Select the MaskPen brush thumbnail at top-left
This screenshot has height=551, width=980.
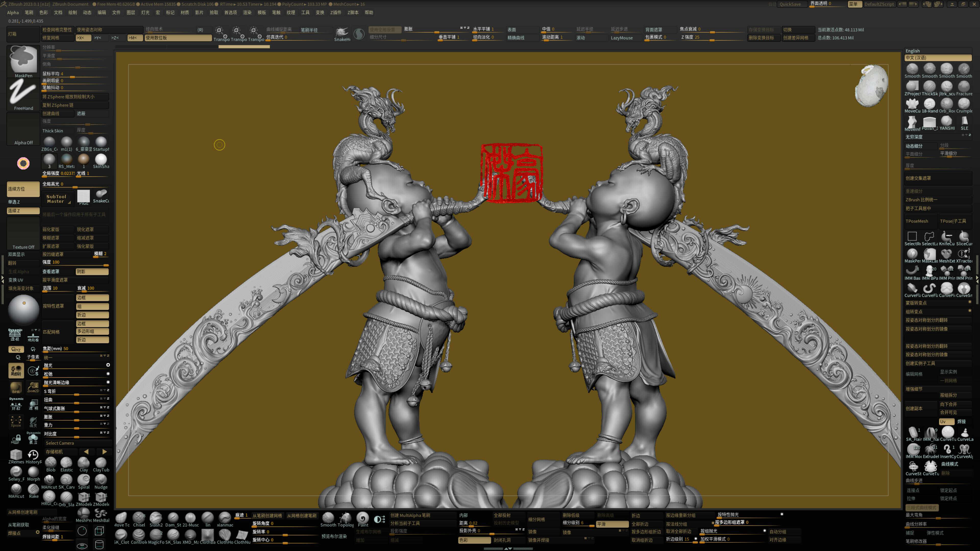point(23,60)
